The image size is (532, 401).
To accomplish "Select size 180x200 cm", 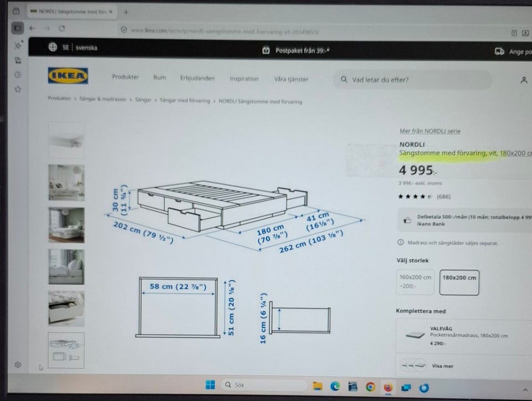I will point(459,282).
